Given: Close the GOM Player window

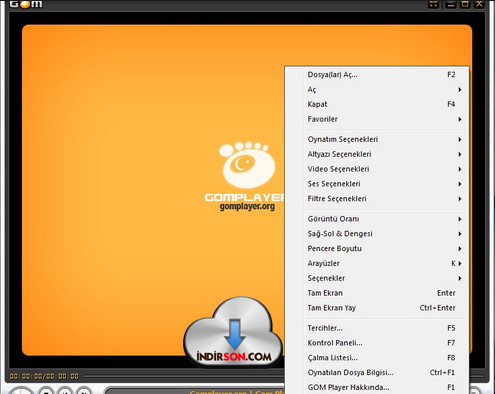Looking at the screenshot, I should 479,4.
